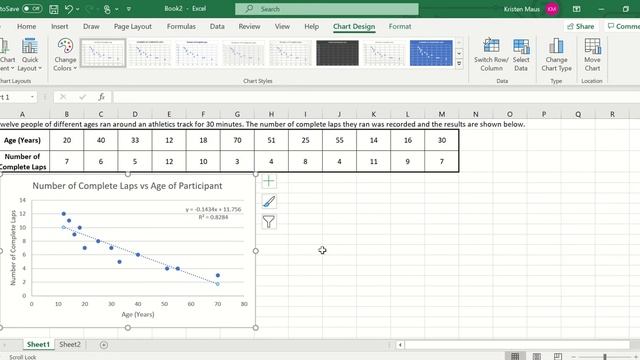Click the Comments button
Screen dimensions: 640x360
pyautogui.click(x=623, y=27)
